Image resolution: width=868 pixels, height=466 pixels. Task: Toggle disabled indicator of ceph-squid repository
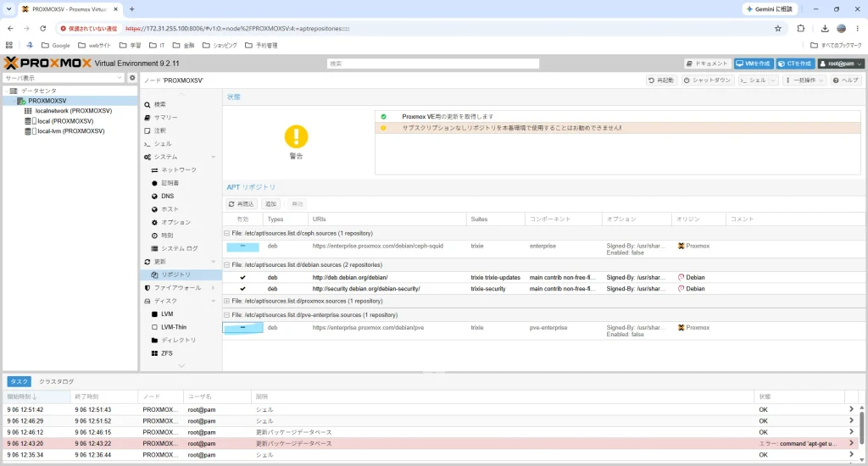point(242,247)
